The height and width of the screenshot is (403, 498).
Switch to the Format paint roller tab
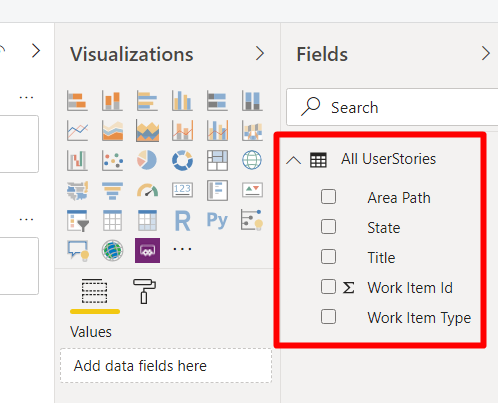[144, 291]
